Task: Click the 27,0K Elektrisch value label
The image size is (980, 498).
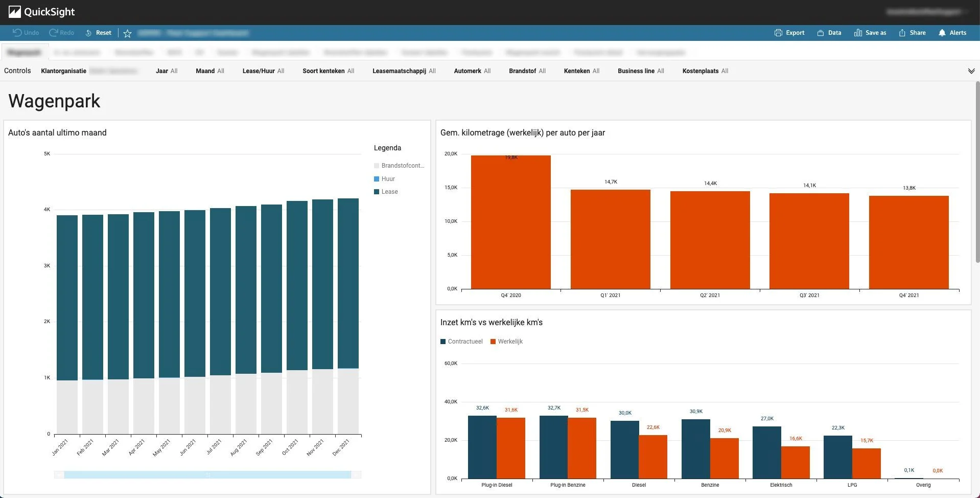Action: [x=767, y=419]
